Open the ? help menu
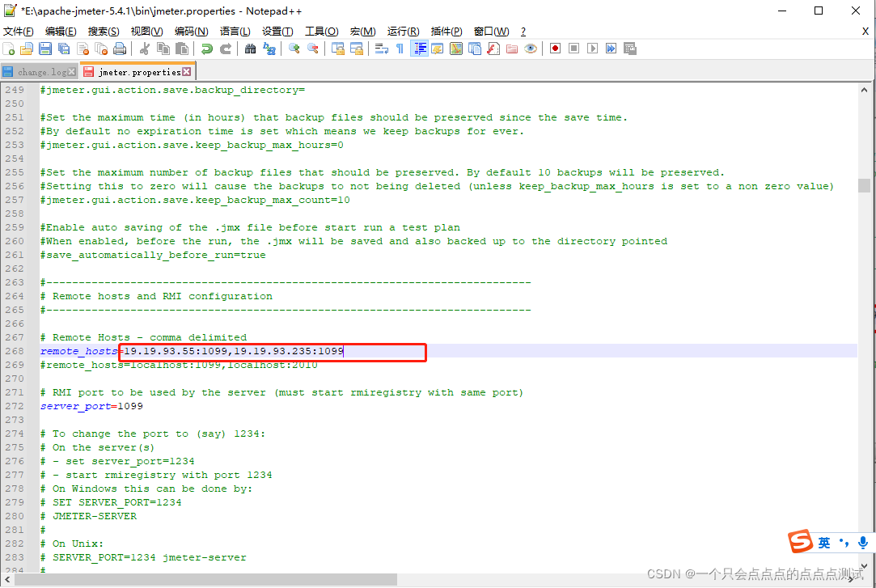 tap(523, 32)
